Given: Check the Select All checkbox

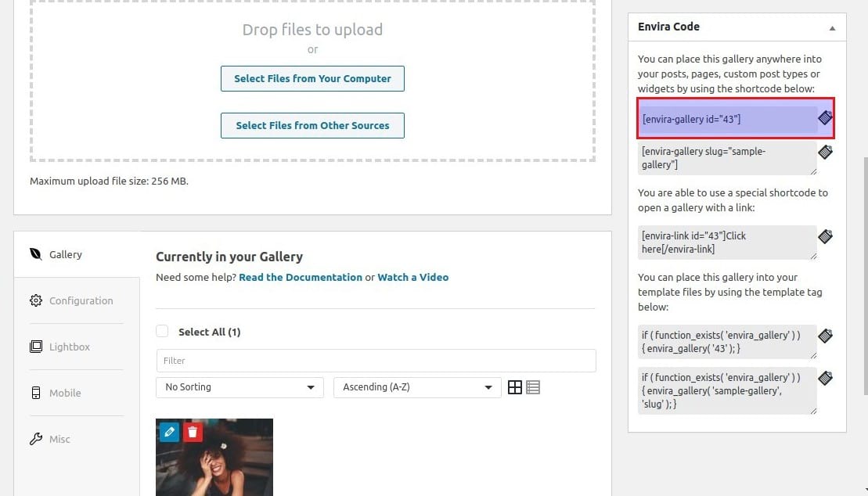Looking at the screenshot, I should coord(162,332).
